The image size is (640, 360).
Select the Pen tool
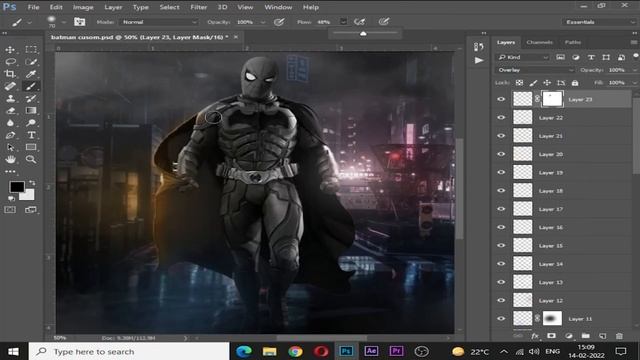(10, 135)
